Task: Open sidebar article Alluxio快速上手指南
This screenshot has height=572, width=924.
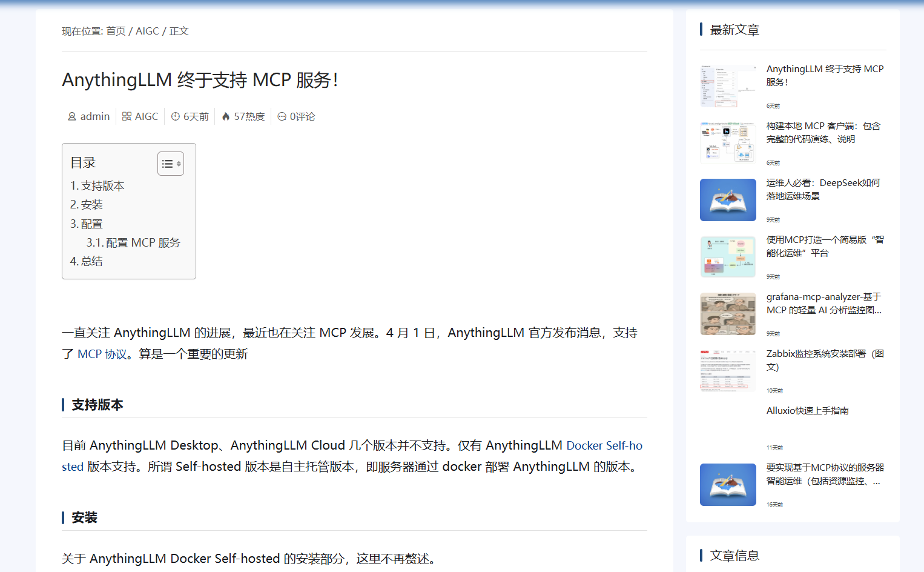Action: pyautogui.click(x=807, y=411)
